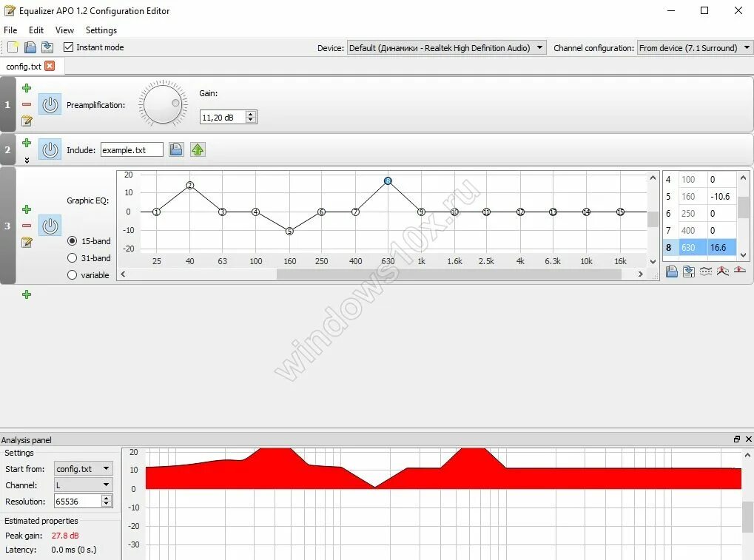Decrease the Gain spinner value
Screen dimensions: 754x560
pos(251,120)
